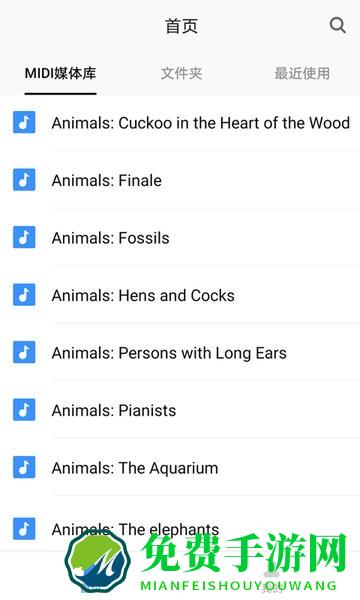The height and width of the screenshot is (600, 360).
Task: Tap music note icon next to Animals: Finale
Action: pos(24,179)
